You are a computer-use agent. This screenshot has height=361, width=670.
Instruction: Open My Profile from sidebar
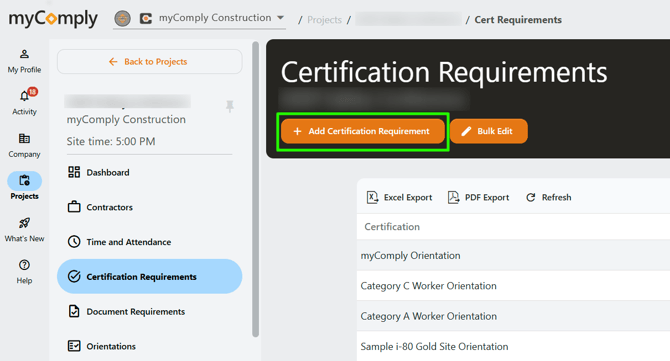point(24,61)
